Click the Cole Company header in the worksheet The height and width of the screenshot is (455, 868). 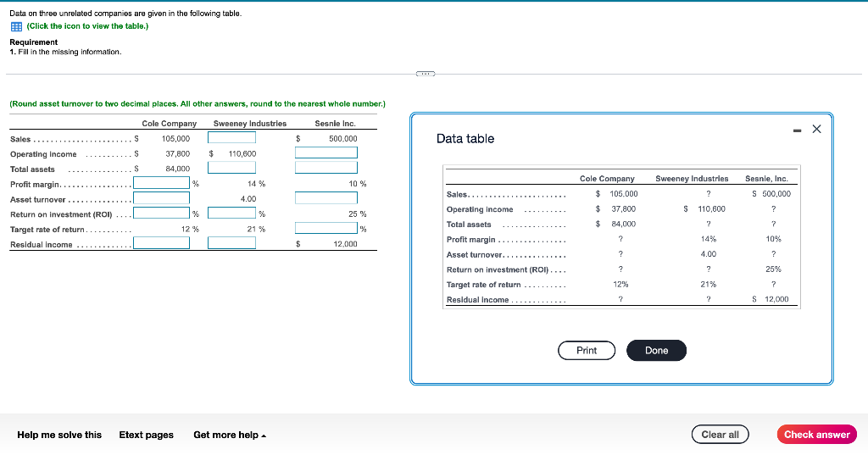coord(169,124)
